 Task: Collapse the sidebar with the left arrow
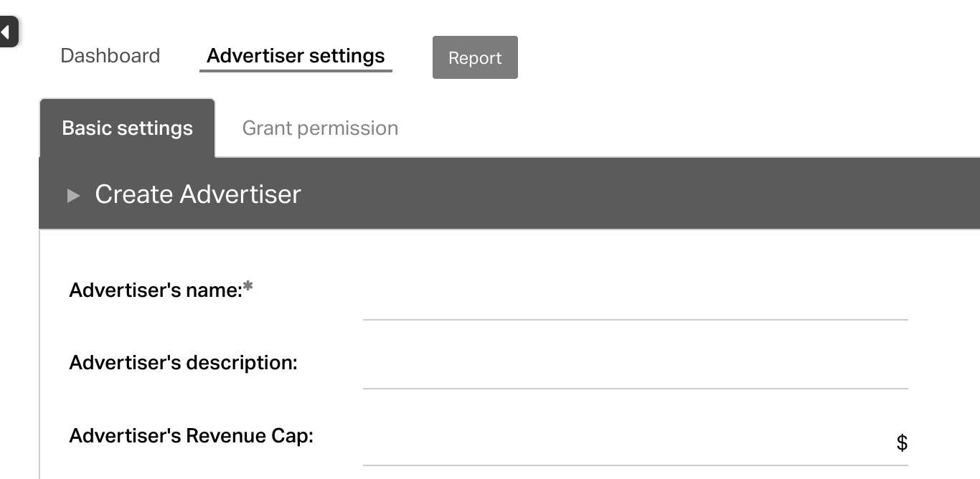point(6,32)
